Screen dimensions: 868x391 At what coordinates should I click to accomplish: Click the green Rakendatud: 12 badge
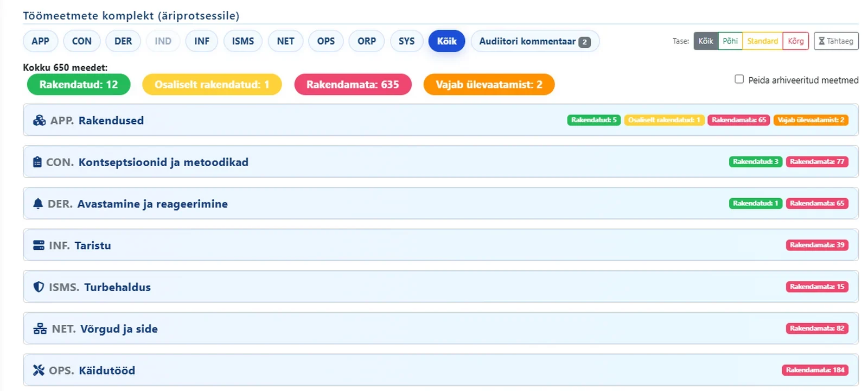79,84
